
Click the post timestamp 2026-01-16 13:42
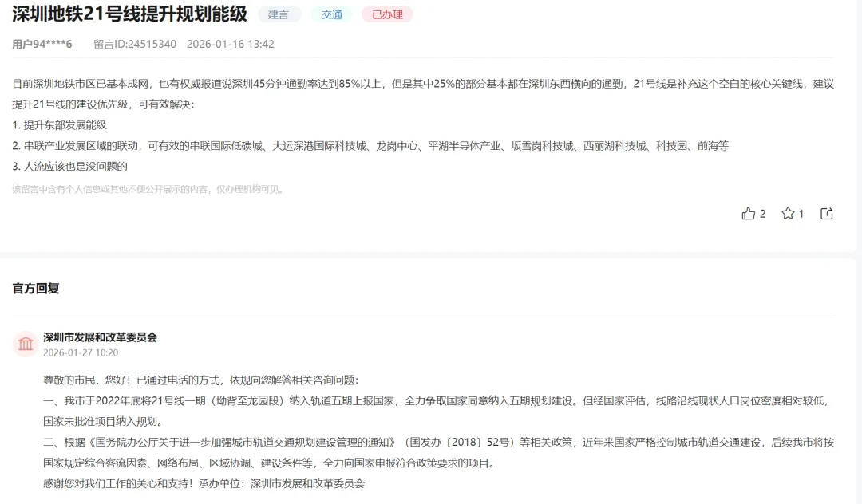(231, 44)
